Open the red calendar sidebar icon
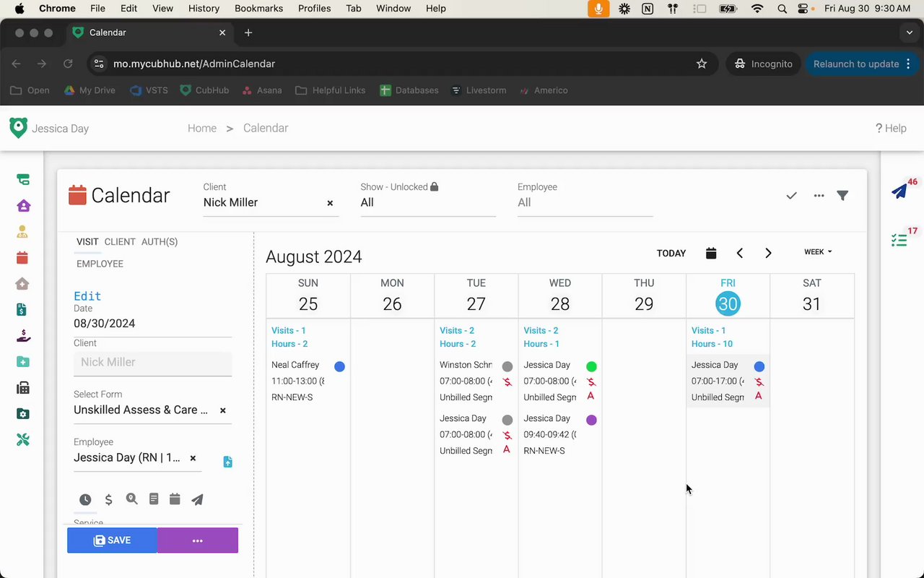Screen dimensions: 924x578 point(22,257)
